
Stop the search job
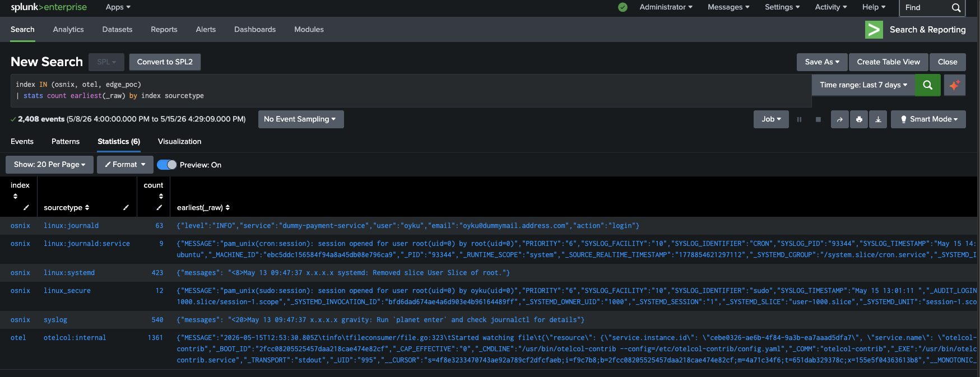tap(818, 119)
